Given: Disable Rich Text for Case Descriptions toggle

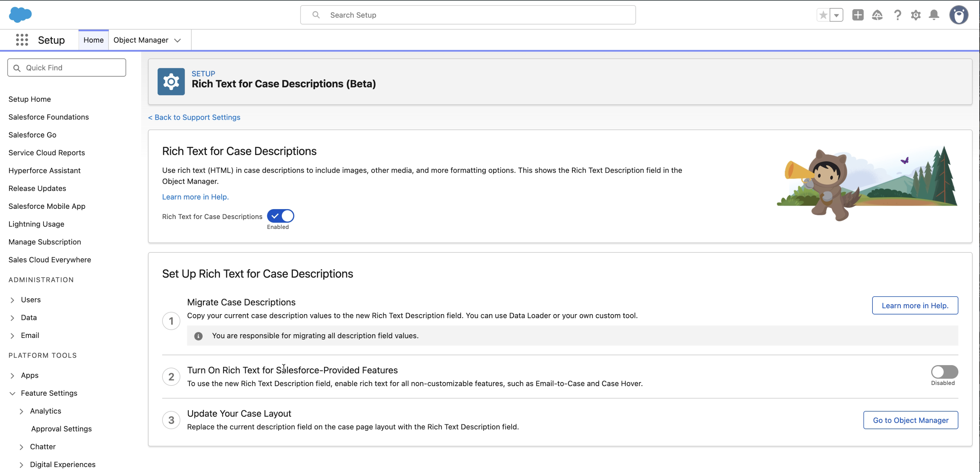Looking at the screenshot, I should point(281,216).
